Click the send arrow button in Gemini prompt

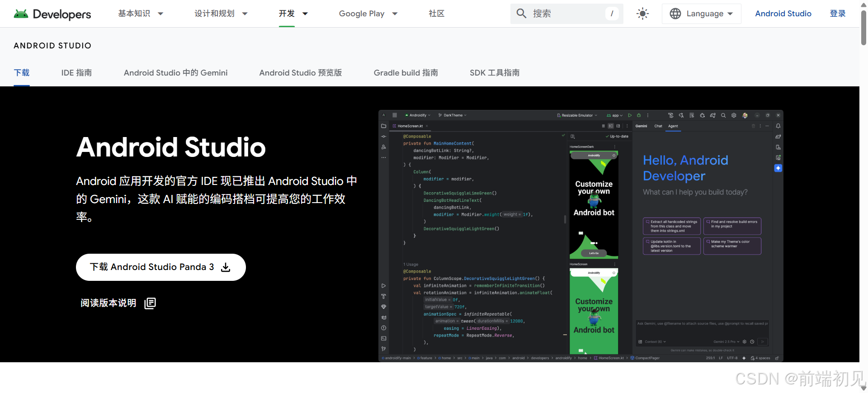pyautogui.click(x=763, y=342)
